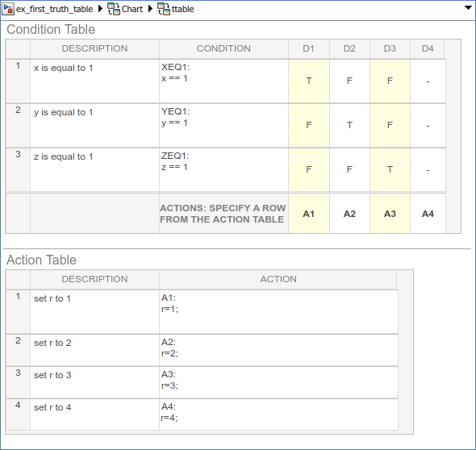Click D2 value T for y condition
Viewport: 476px width, 450px height.
point(349,125)
